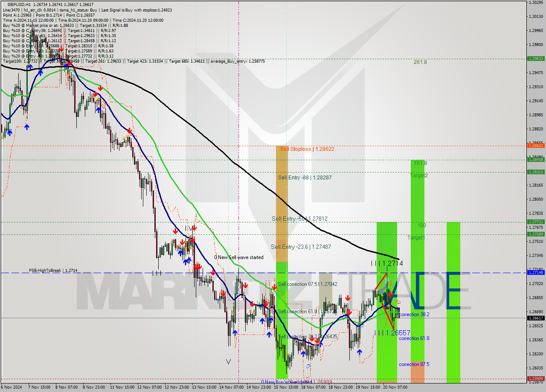Click the '6 Nov 2024' time label
The width and height of the screenshot is (546, 392).
tap(12, 388)
